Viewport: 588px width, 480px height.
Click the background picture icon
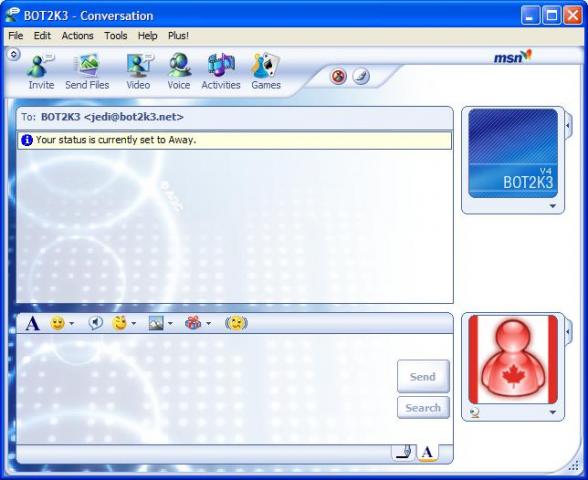(156, 323)
